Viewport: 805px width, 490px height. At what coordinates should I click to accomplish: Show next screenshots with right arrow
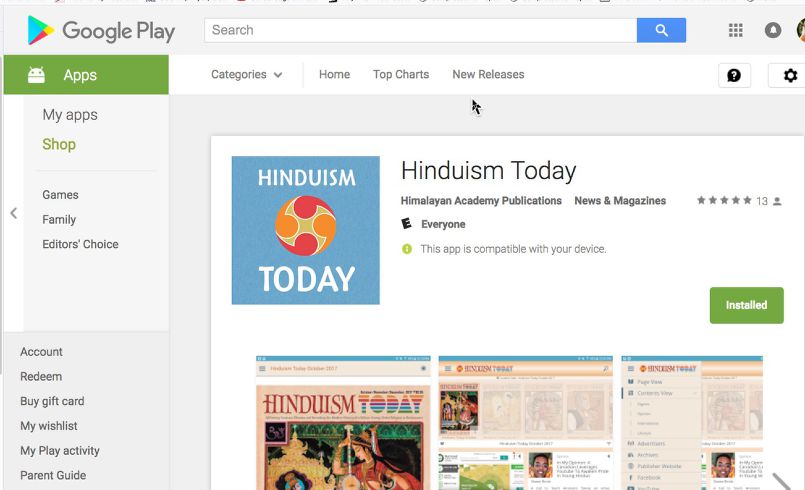click(783, 480)
